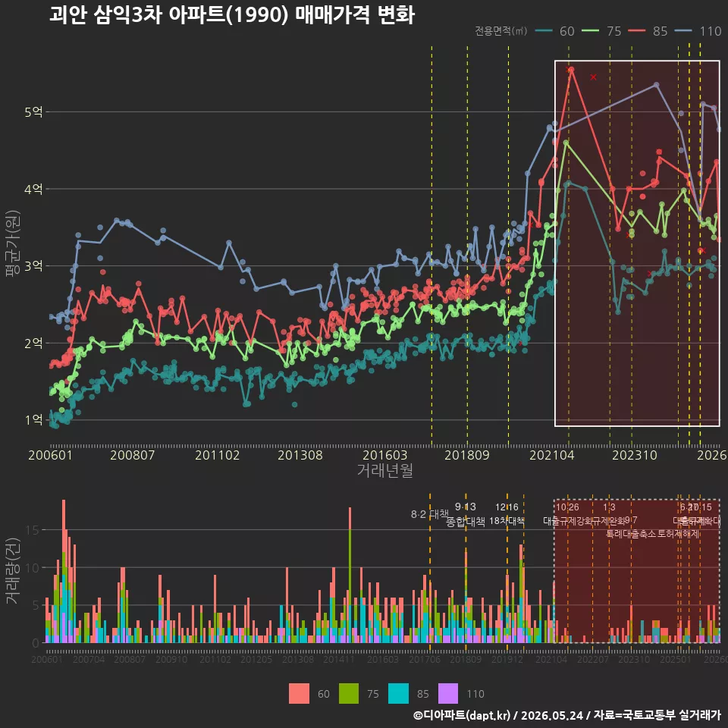Click 200910 on the volume chart axis

click(x=171, y=659)
